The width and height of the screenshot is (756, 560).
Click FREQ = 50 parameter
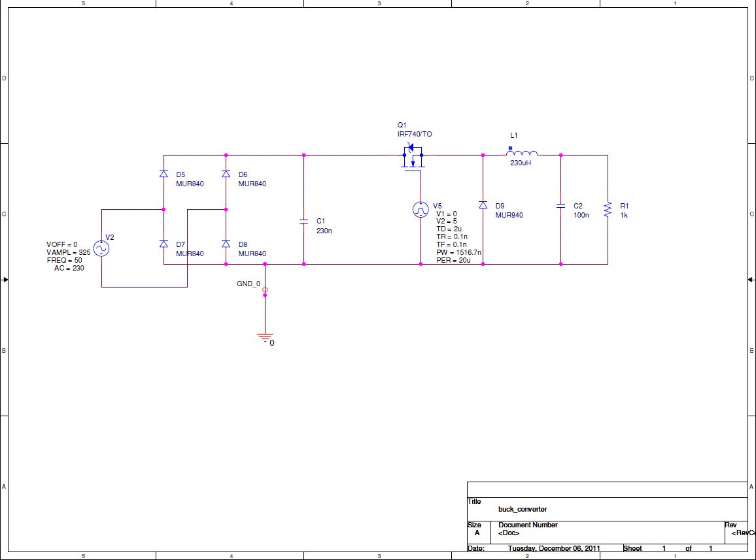[65, 260]
